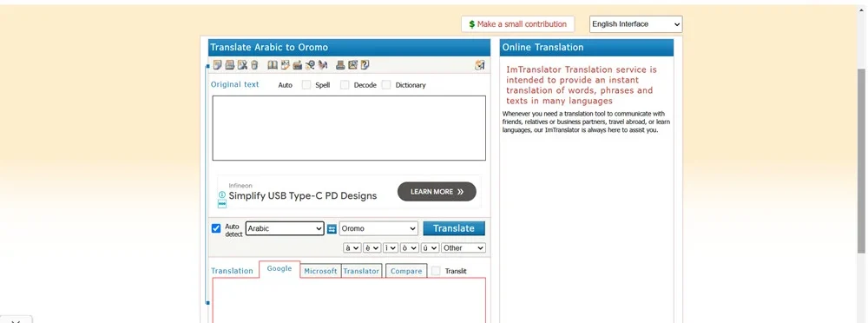Click the Spell check toolbar icon
The height and width of the screenshot is (323, 868).
coord(285,65)
